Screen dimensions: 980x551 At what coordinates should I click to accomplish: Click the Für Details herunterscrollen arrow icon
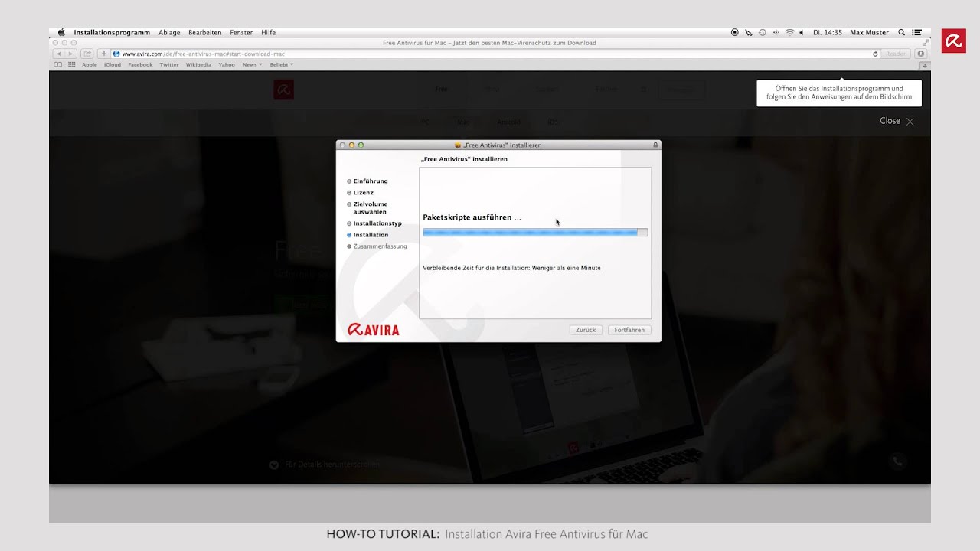coord(274,465)
